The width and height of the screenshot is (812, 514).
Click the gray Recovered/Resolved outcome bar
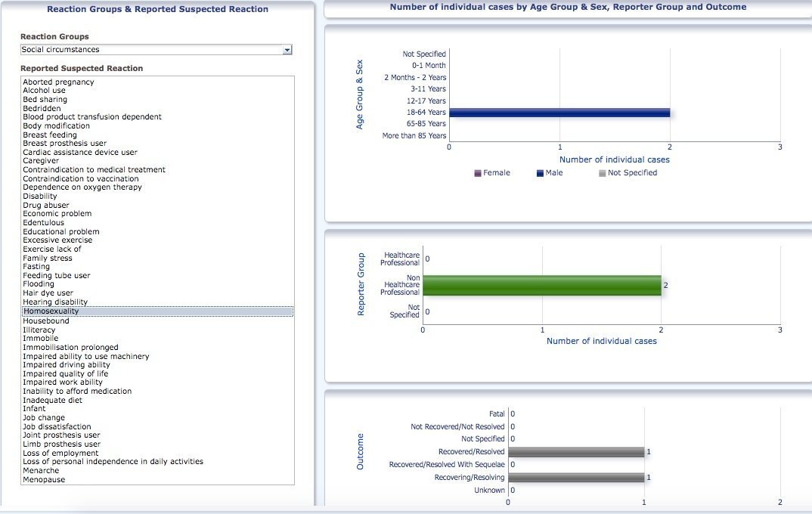pyautogui.click(x=576, y=452)
